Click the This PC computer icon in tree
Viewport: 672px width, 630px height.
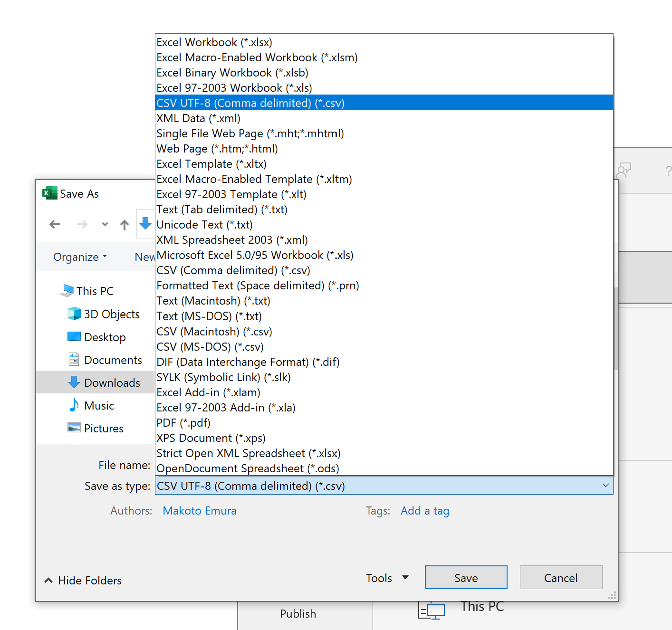pyautogui.click(x=67, y=290)
